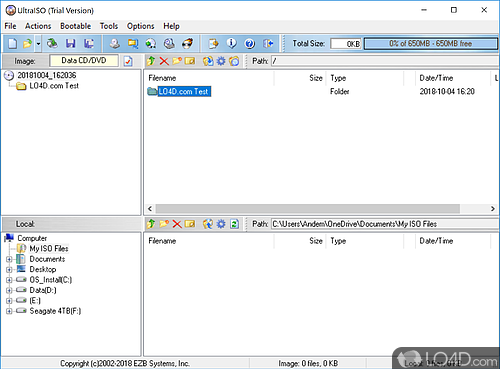
Task: Expand the Desktop node in Local tree
Action: click(9, 270)
